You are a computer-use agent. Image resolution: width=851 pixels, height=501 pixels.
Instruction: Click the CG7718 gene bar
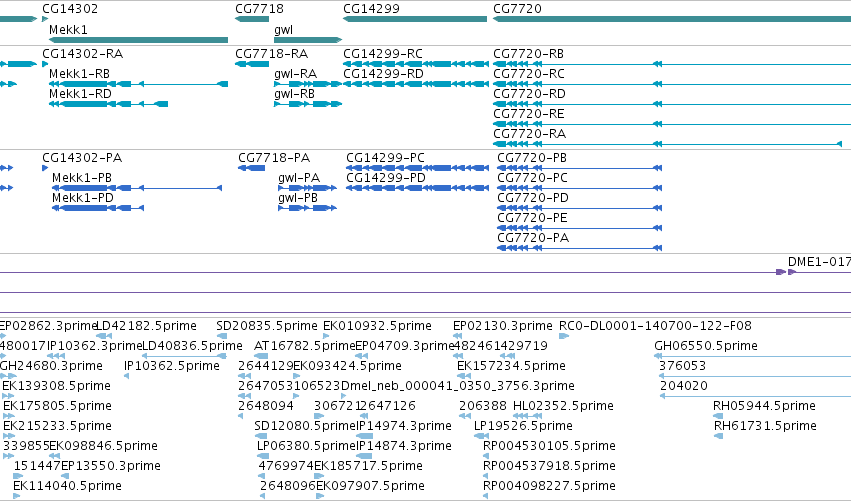(x=252, y=19)
